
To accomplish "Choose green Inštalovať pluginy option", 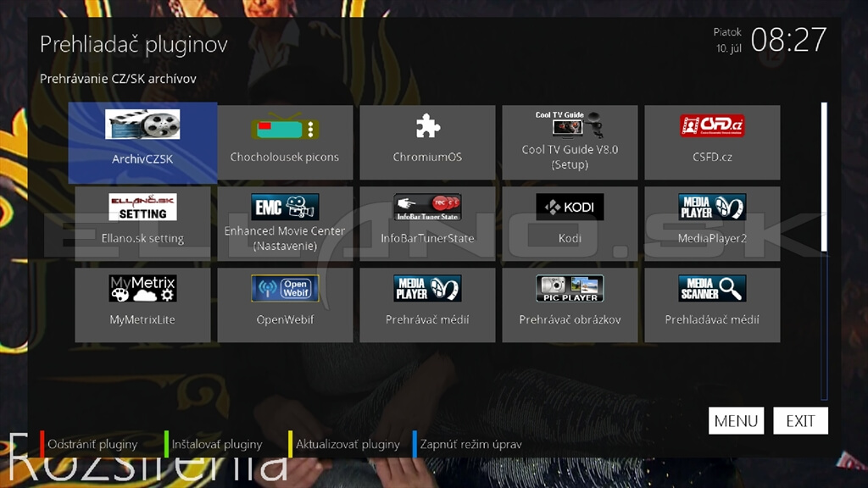I will tap(214, 444).
